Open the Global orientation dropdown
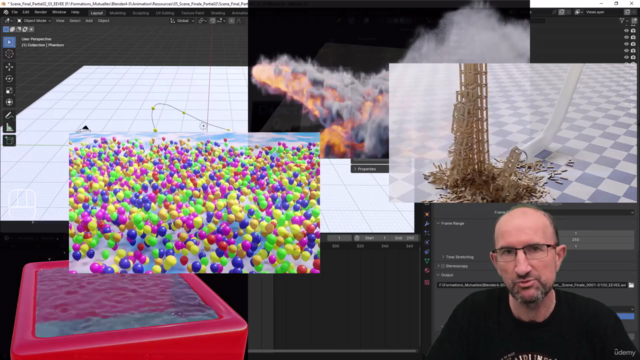This screenshot has height=360, width=640. coord(182,20)
